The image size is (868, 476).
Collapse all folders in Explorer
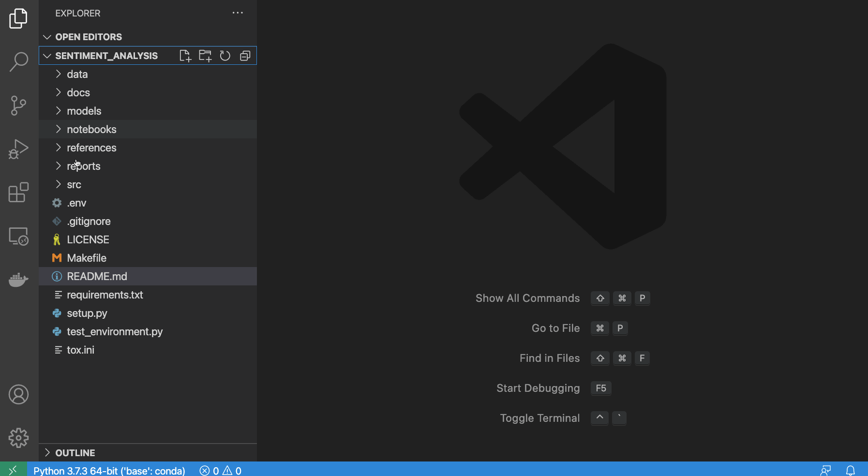click(245, 56)
